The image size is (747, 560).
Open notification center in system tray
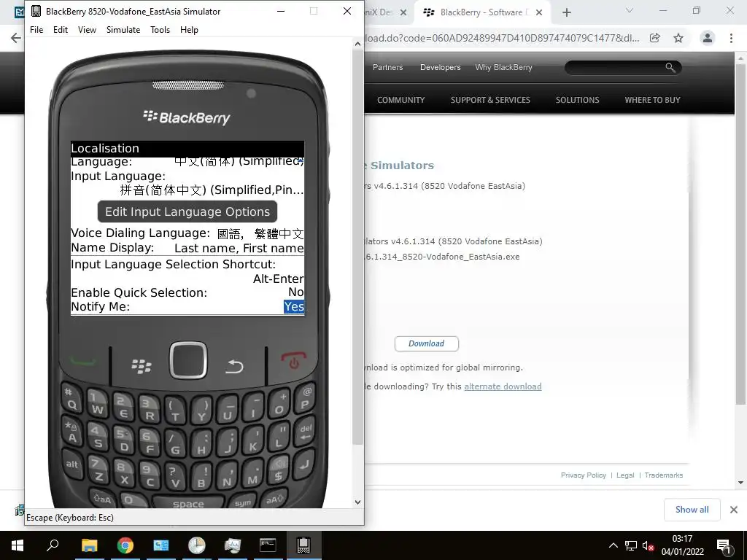click(723, 545)
